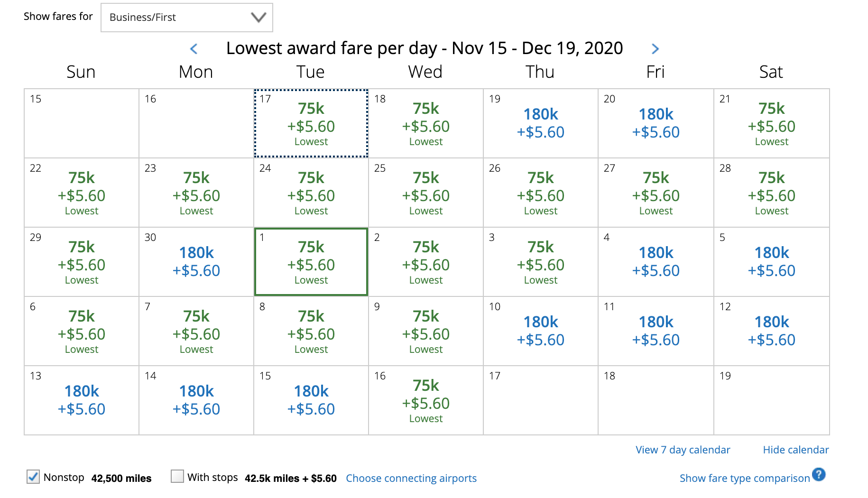This screenshot has height=498, width=868.
Task: Click Show fare type comparison link
Action: [x=744, y=478]
